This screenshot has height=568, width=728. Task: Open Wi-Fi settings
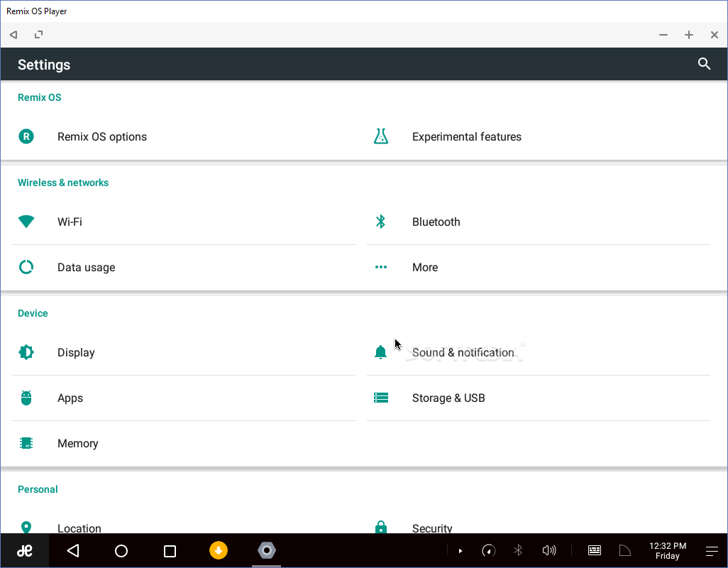[x=183, y=222]
